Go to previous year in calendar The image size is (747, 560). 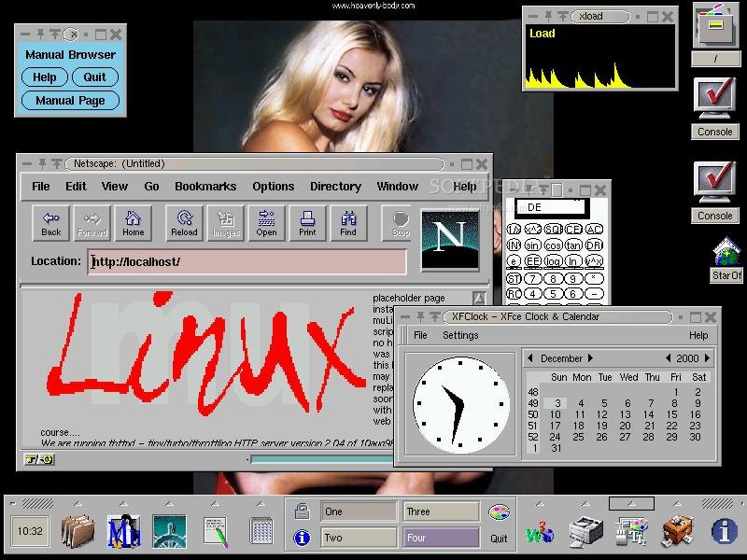(x=668, y=358)
